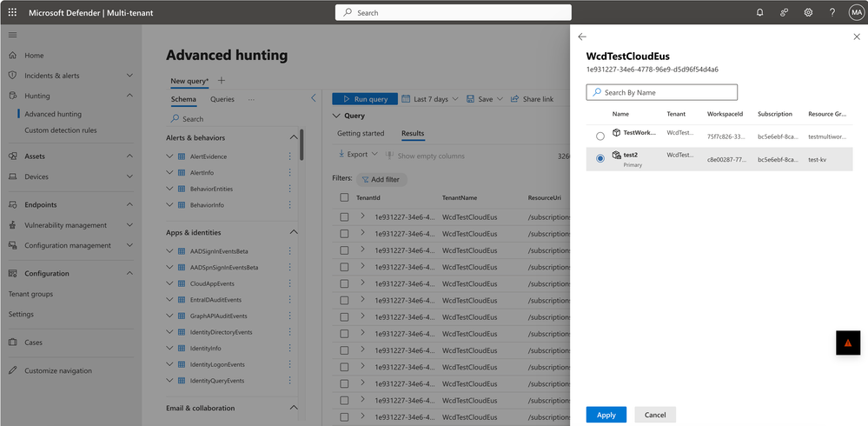The image size is (868, 426).
Task: Check the second result row checkbox
Action: click(344, 234)
